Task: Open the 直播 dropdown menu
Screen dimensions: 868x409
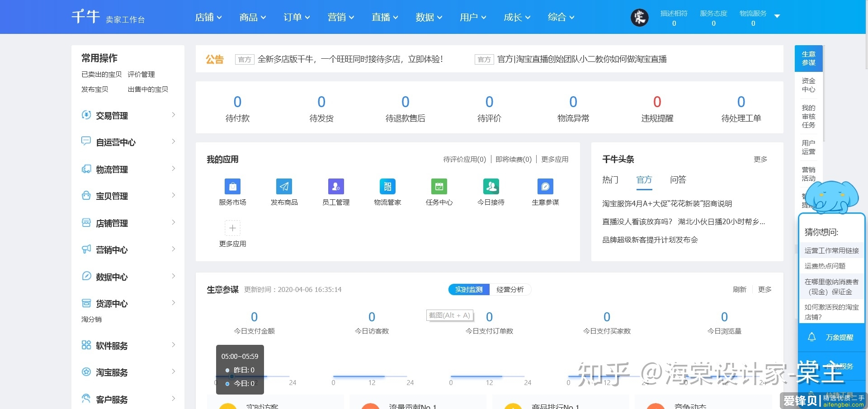Action: pyautogui.click(x=385, y=17)
